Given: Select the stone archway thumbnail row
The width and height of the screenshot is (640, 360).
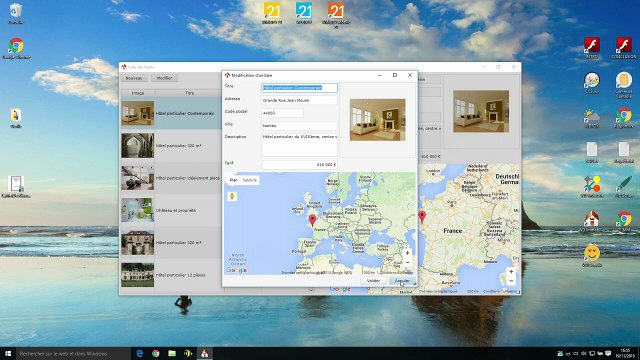Looking at the screenshot, I should (x=171, y=145).
